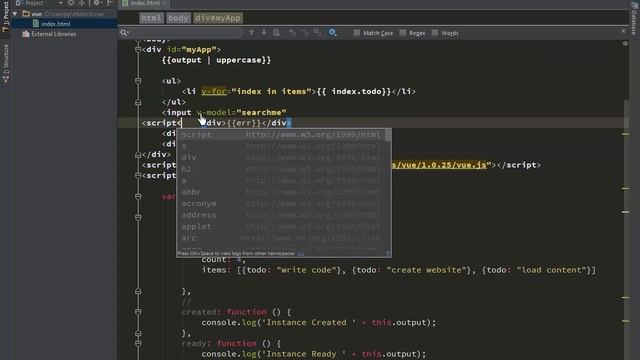The image size is (640, 360).
Task: Click the html breadcrumb
Action: pyautogui.click(x=151, y=18)
